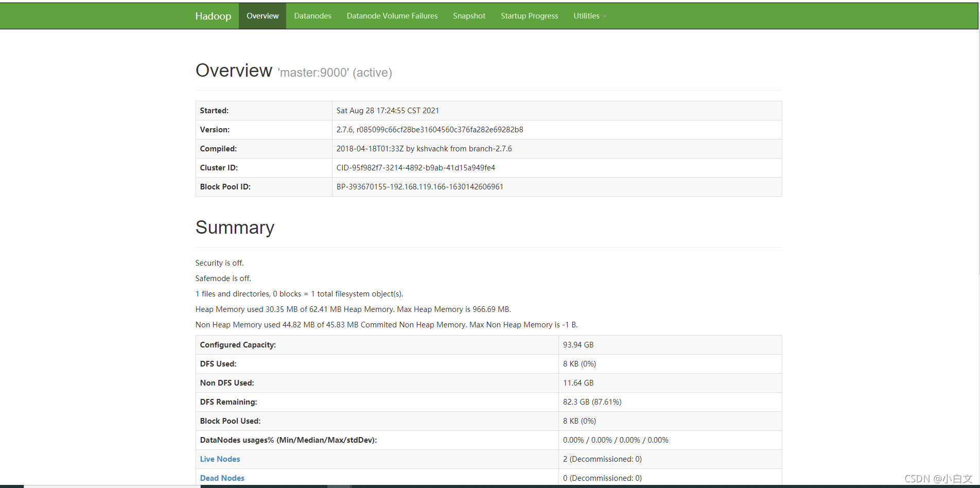Select the 82.3 GB (87.61%) value
The width and height of the screenshot is (980, 488).
(592, 402)
